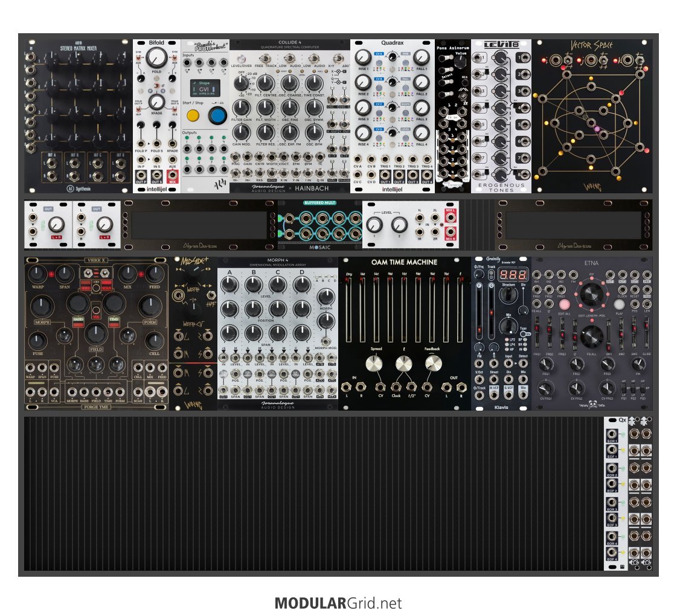Flip the FQ1 HP/LP slide switch on ETNA
This screenshot has width=677, height=616.
(x=624, y=388)
